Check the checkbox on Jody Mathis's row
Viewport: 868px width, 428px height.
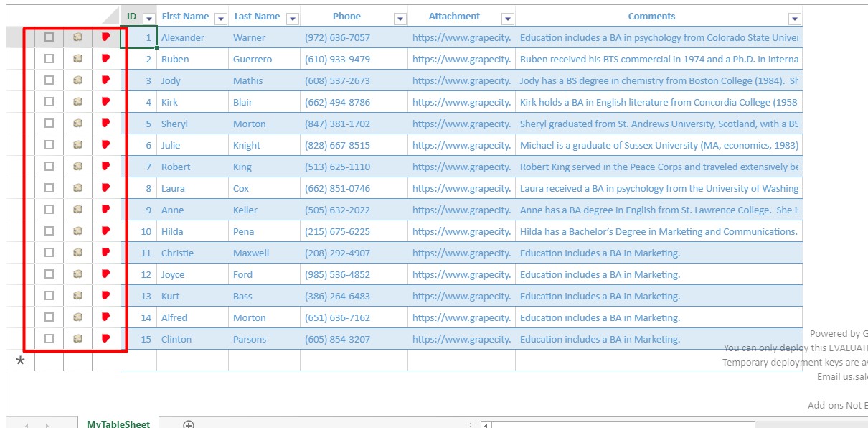49,80
